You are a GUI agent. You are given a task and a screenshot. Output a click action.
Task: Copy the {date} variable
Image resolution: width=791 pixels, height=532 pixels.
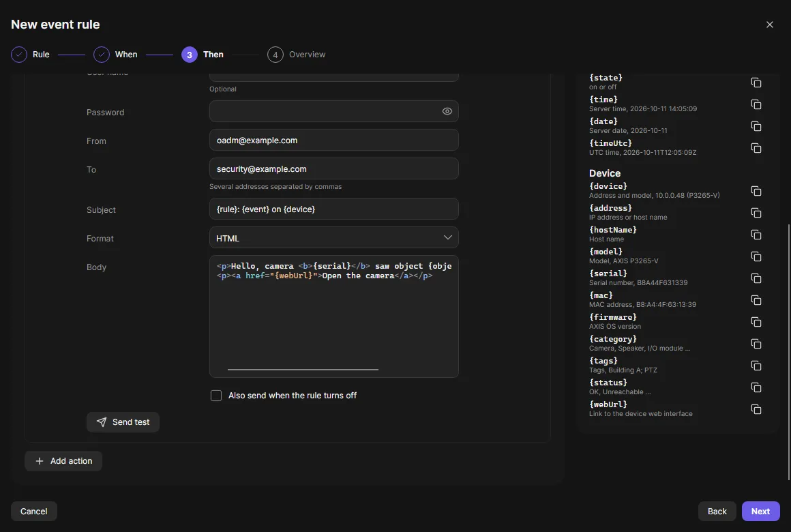pyautogui.click(x=756, y=125)
